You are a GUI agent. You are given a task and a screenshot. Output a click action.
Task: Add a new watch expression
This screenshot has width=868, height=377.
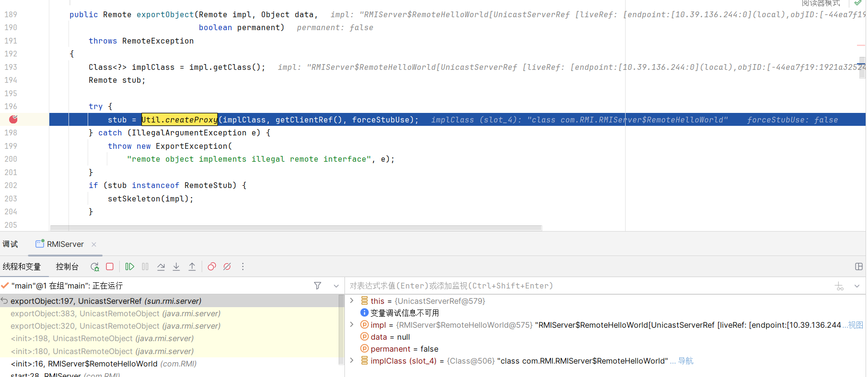tap(839, 286)
